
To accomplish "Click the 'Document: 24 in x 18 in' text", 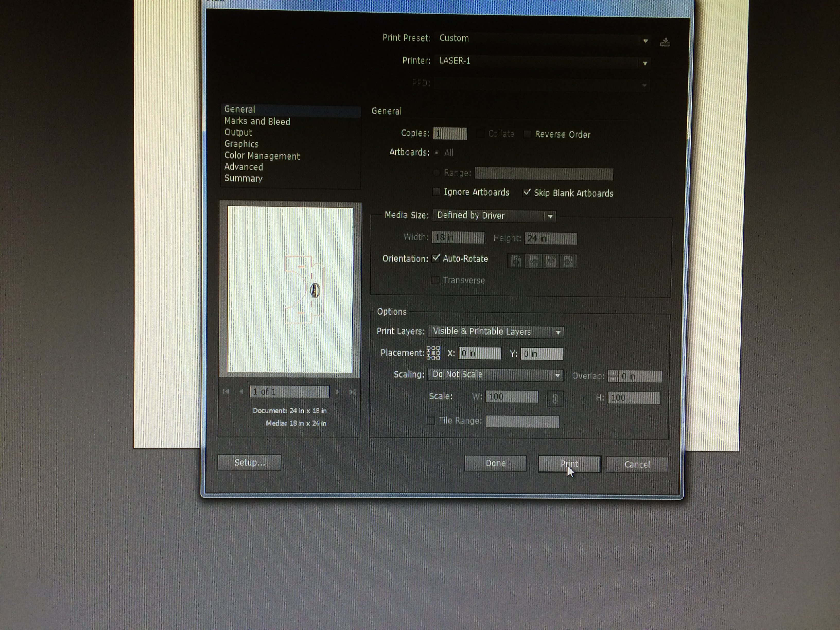I will click(x=289, y=410).
